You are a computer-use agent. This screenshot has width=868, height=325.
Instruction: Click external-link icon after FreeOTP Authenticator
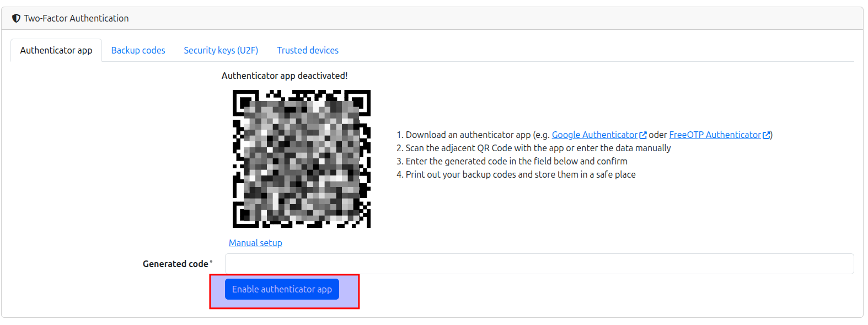point(767,135)
